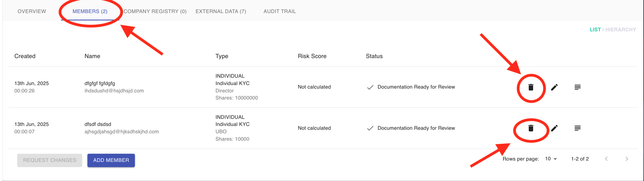The width and height of the screenshot is (644, 181).
Task: Open the AUDIT TRAIL tab
Action: pyautogui.click(x=280, y=11)
